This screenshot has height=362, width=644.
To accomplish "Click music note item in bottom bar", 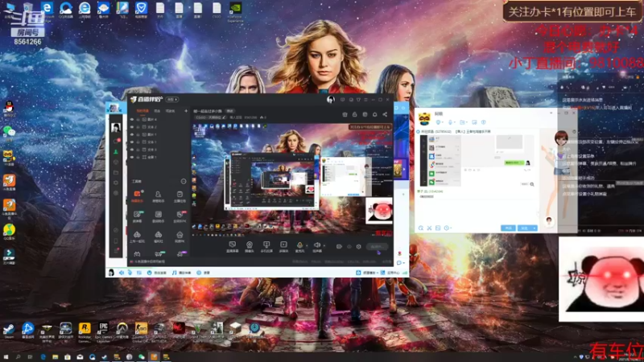I will [181, 273].
